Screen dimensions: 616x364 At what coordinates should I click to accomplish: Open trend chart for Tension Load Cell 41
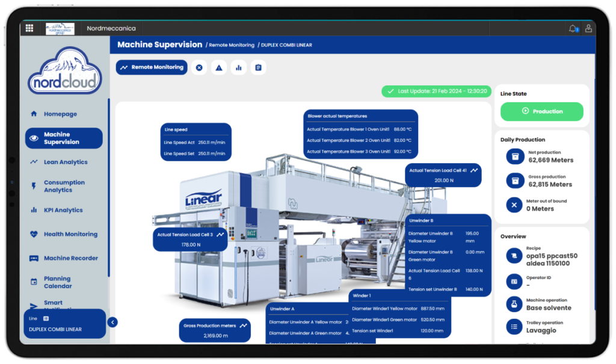[474, 170]
